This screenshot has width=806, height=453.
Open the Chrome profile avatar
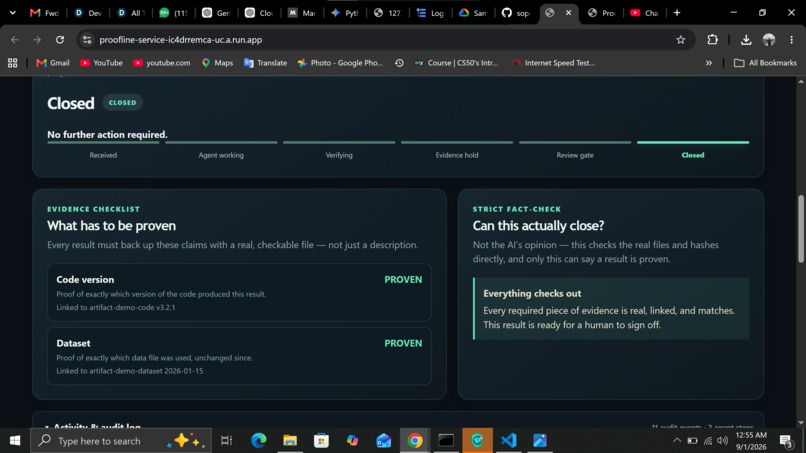tap(769, 40)
